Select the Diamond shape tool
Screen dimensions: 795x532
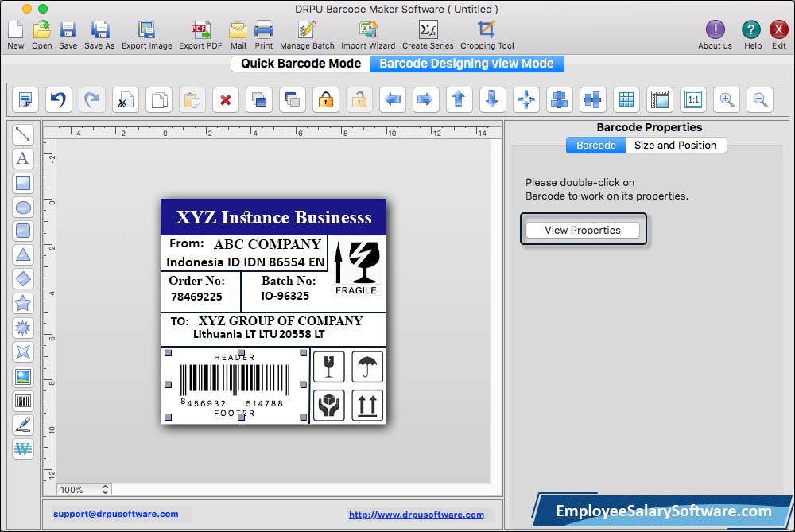[23, 278]
